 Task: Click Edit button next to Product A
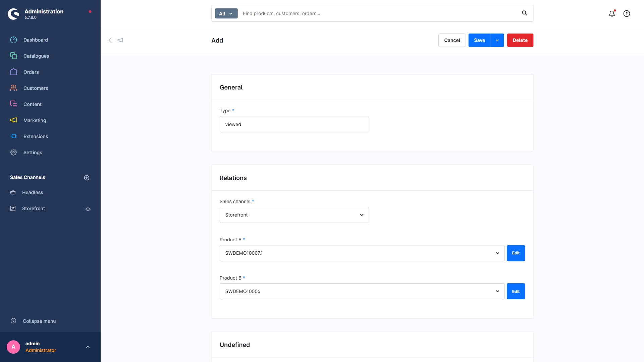click(516, 253)
